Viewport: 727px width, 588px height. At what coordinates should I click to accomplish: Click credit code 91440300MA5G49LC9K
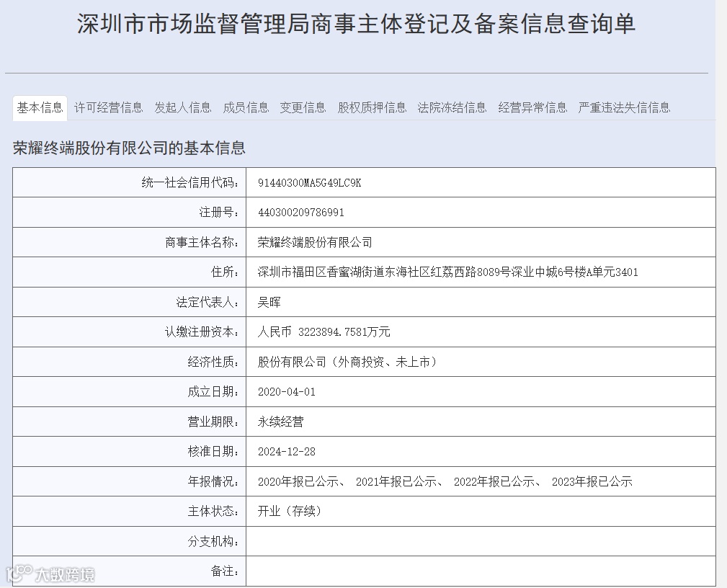tap(309, 183)
